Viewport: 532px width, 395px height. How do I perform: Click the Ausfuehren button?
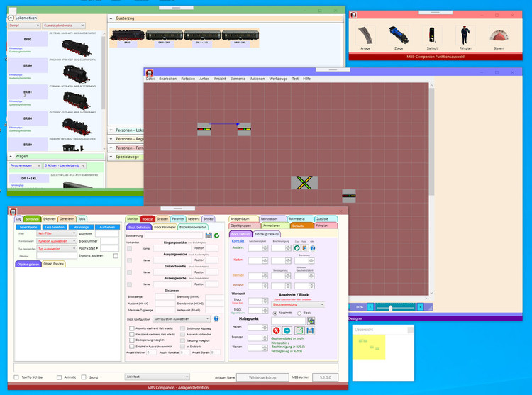pyautogui.click(x=107, y=227)
